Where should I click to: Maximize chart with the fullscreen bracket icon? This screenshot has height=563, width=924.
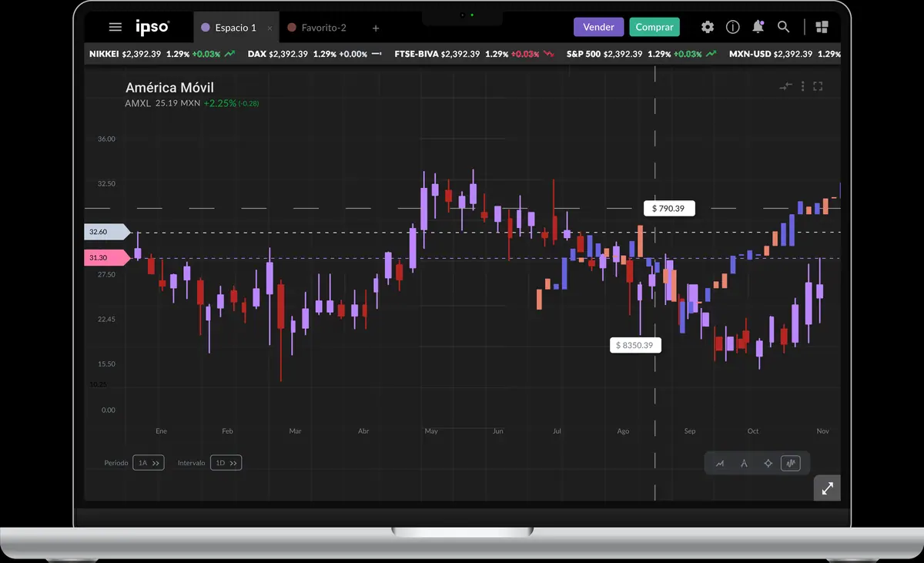[x=819, y=86]
